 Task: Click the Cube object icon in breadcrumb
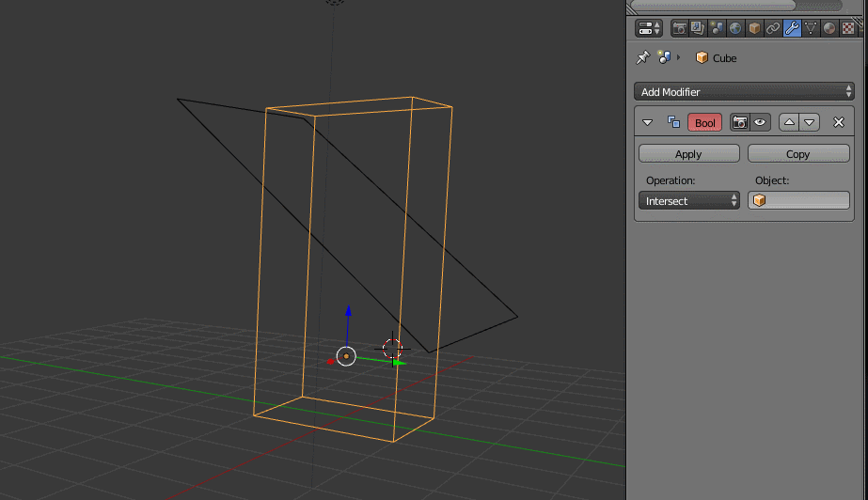[702, 57]
